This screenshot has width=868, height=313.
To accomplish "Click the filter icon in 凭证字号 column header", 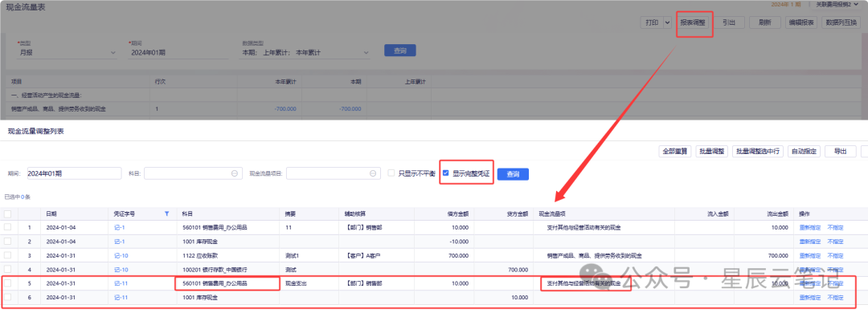I will tap(166, 213).
